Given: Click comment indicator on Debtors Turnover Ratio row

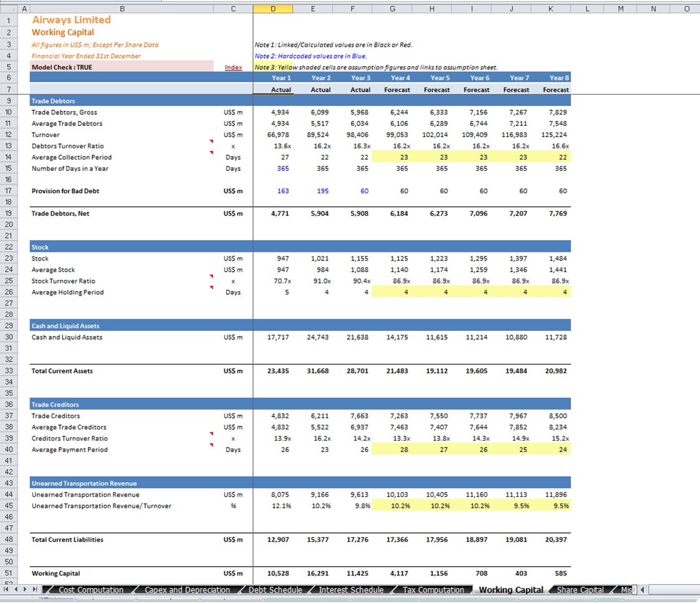Looking at the screenshot, I should pyautogui.click(x=211, y=141).
